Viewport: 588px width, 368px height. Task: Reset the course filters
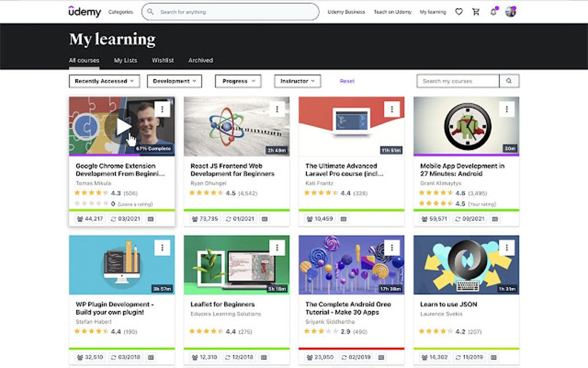tap(347, 81)
